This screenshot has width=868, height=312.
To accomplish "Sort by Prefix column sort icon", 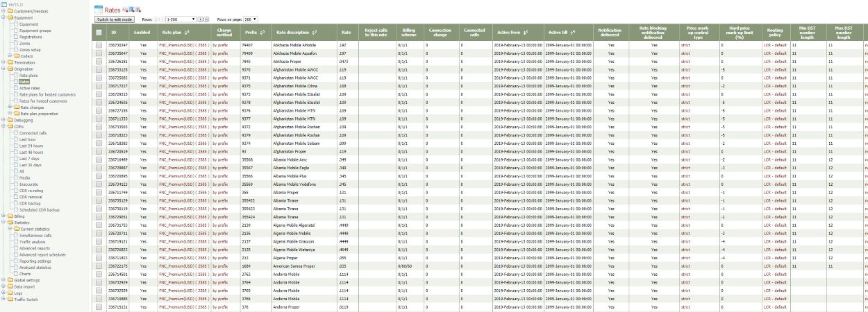I will tap(261, 33).
